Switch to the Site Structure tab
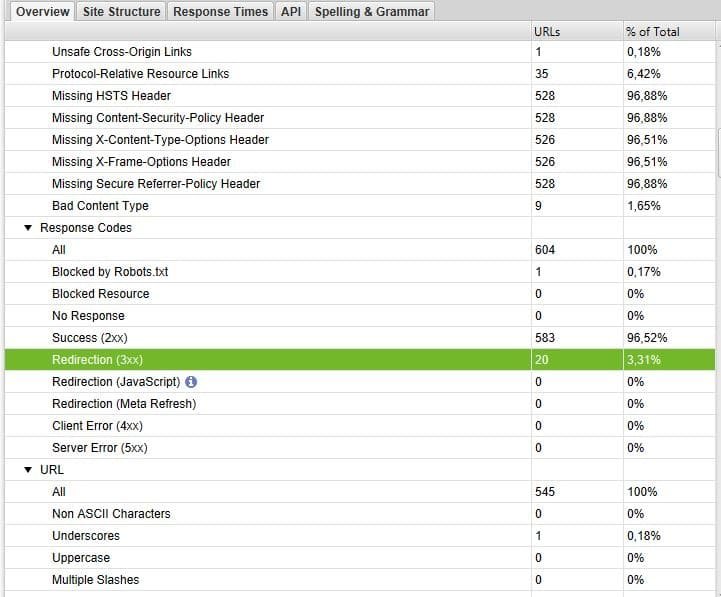The image size is (721, 597). click(x=121, y=12)
